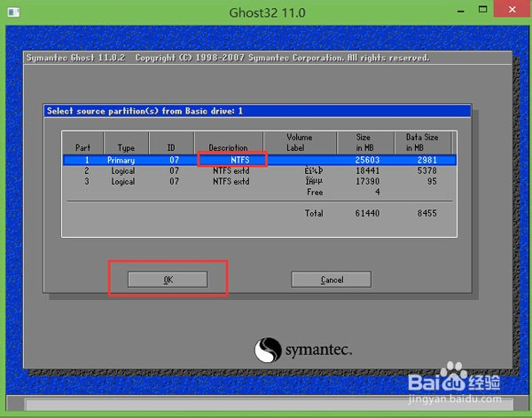Click the Free space row label
The width and height of the screenshot is (532, 418).
[315, 193]
